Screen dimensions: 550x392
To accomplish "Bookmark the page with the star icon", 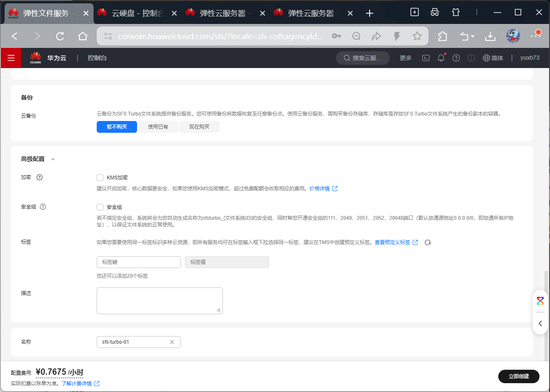I will pos(417,36).
